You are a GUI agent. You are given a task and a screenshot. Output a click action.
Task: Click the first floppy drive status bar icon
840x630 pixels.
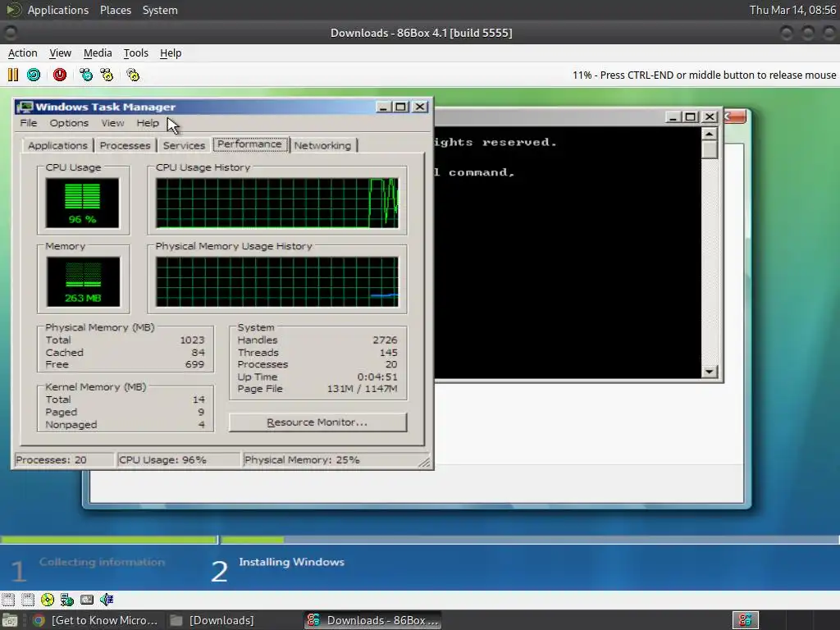[x=8, y=600]
